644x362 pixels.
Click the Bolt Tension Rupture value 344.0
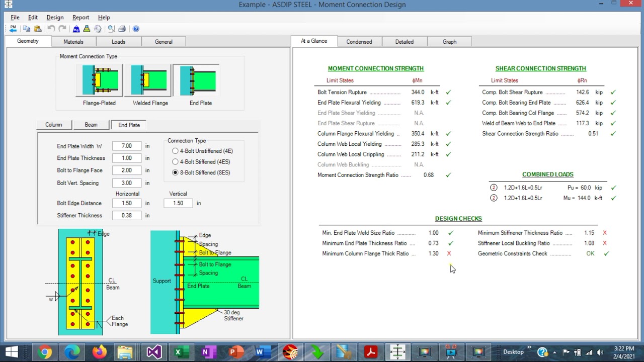[418, 92]
